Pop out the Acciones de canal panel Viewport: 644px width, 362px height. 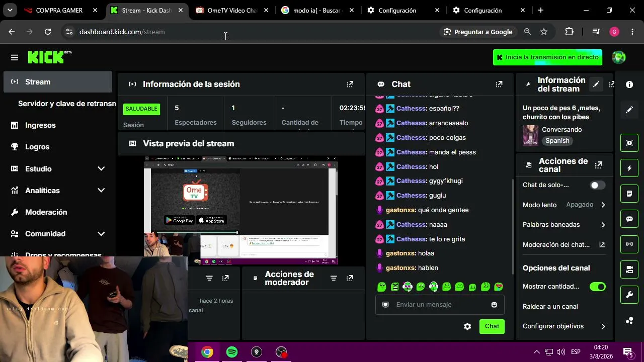599,165
